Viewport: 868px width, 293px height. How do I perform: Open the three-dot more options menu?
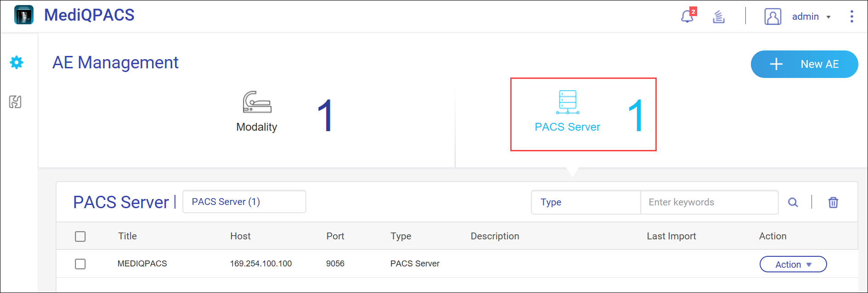[851, 17]
